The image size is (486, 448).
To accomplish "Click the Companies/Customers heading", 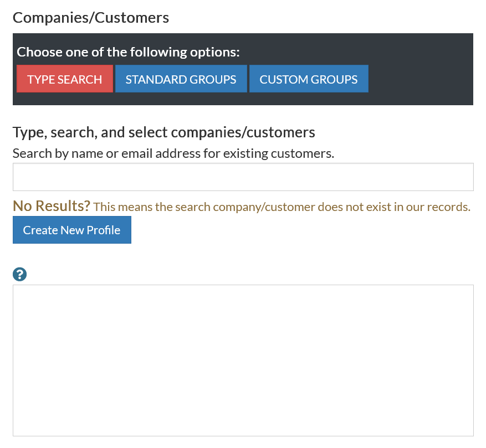I will click(x=91, y=18).
